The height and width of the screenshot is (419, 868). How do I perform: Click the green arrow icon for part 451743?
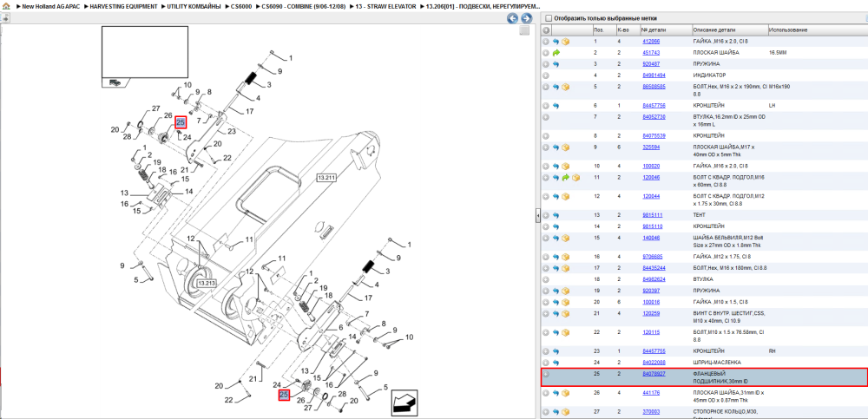tap(556, 53)
